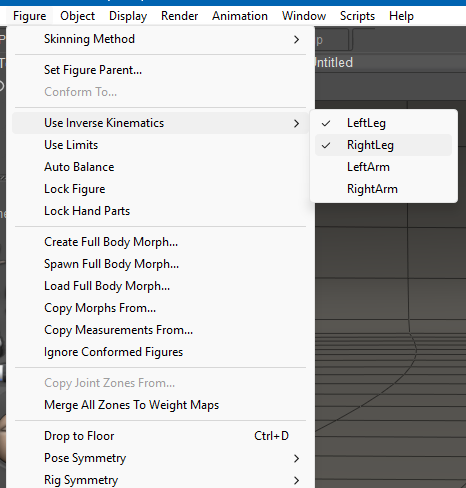466x488 pixels.
Task: Disable inverse kinematics for RightLeg
Action: (x=384, y=145)
